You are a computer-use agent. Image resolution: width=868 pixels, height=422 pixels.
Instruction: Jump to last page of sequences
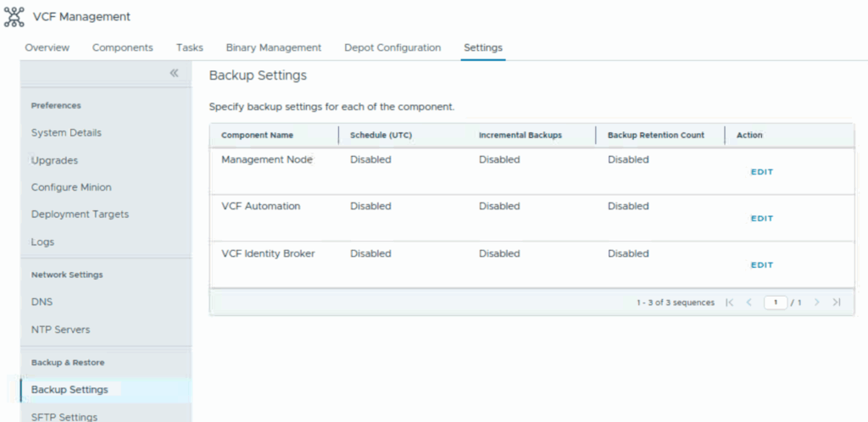[x=837, y=303]
